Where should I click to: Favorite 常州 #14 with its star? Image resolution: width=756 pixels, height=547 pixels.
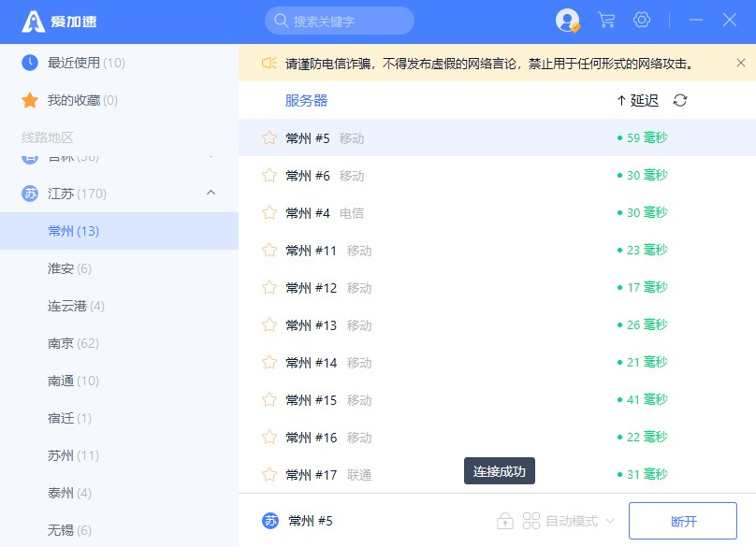(269, 363)
